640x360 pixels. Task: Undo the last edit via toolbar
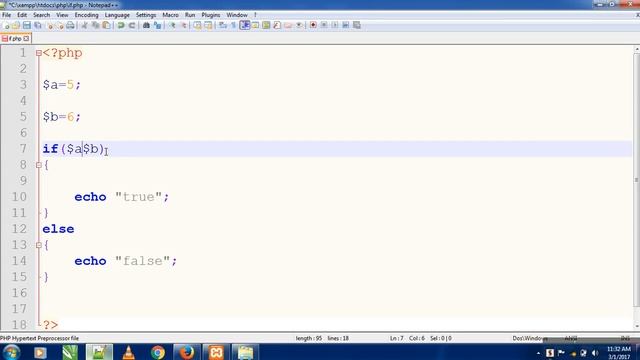click(x=121, y=25)
